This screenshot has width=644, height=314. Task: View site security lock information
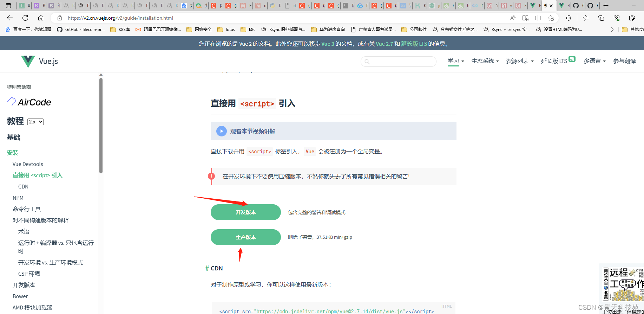60,18
